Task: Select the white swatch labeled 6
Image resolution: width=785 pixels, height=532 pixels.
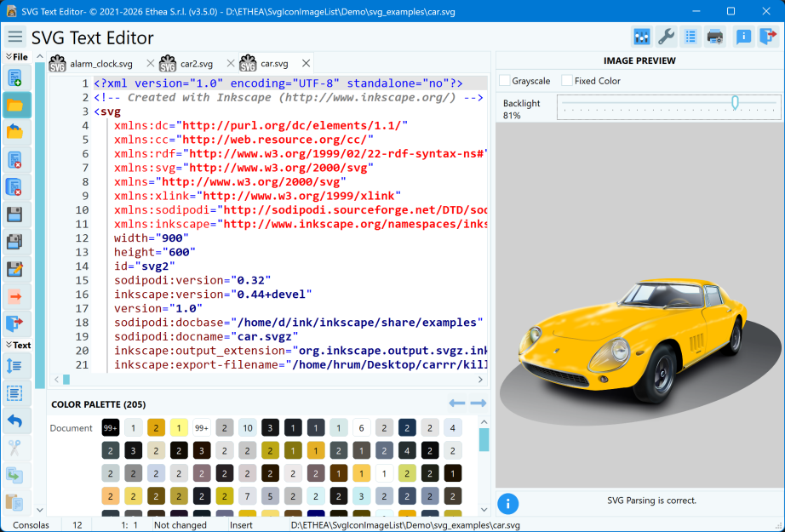Action: click(x=362, y=428)
